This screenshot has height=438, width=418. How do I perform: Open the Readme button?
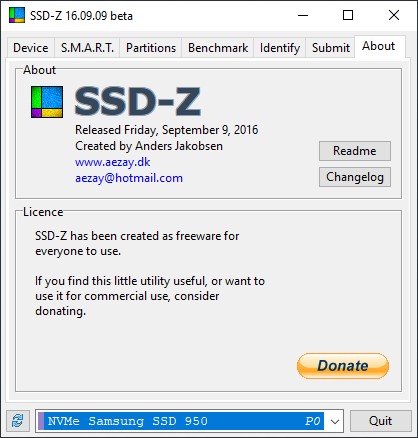355,151
